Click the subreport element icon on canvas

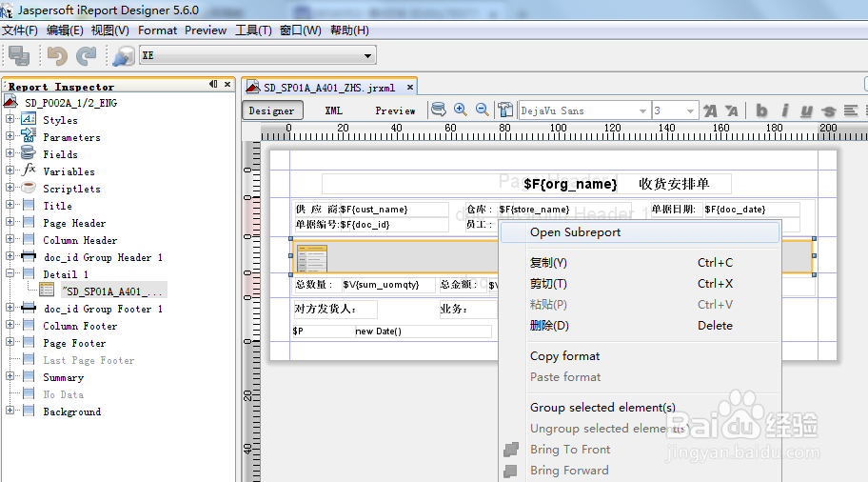312,258
